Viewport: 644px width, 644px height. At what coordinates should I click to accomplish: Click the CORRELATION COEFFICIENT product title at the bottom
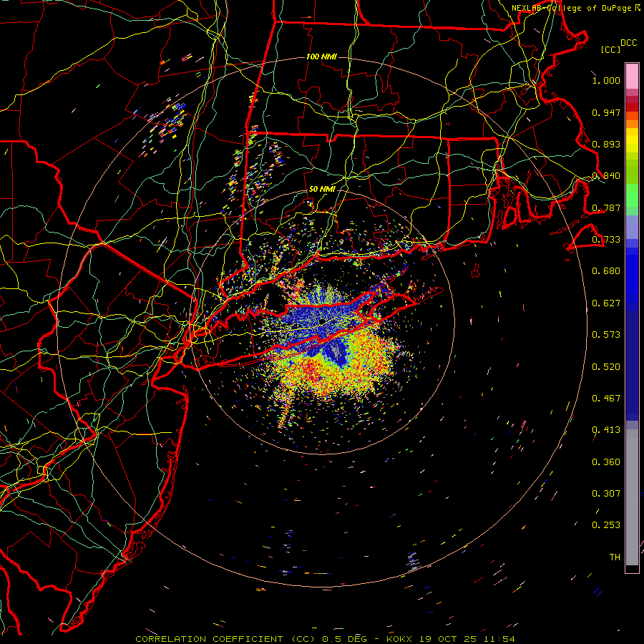click(225, 639)
